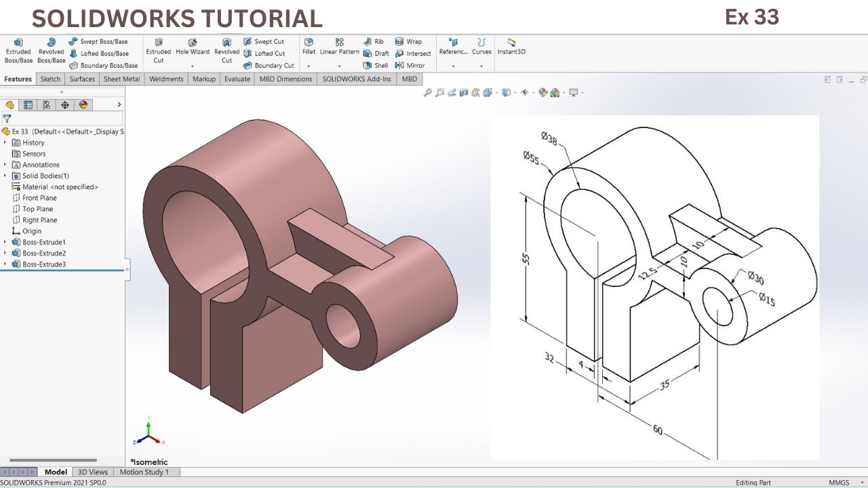The width and height of the screenshot is (868, 488).
Task: Open Reference Geometry tool
Action: pos(453,47)
